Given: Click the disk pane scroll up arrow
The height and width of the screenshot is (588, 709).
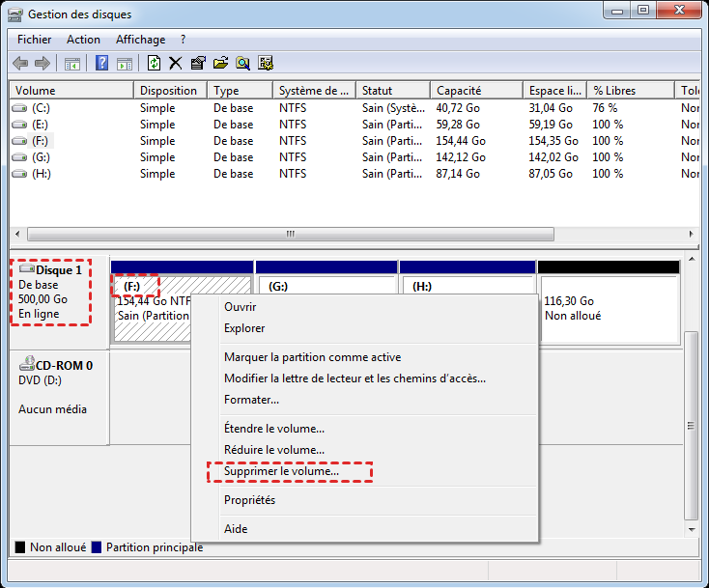Looking at the screenshot, I should [692, 259].
